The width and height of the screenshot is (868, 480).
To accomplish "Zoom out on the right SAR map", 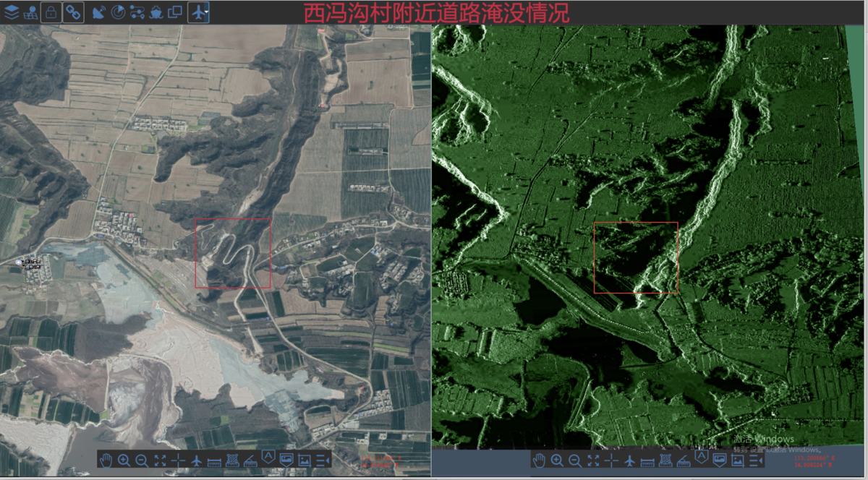I will 575,461.
